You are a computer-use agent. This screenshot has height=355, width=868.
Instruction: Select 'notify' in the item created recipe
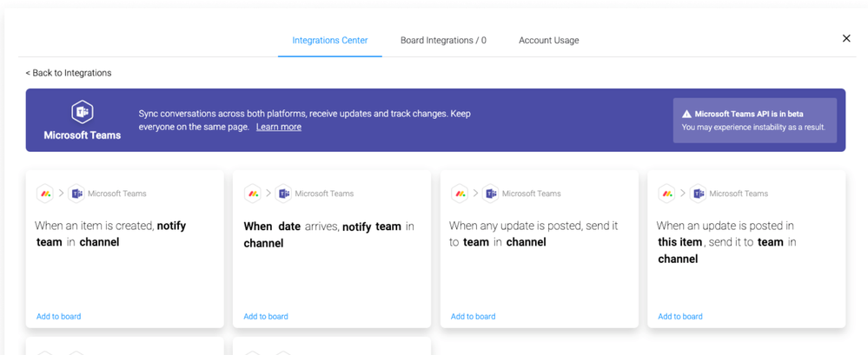click(x=172, y=226)
